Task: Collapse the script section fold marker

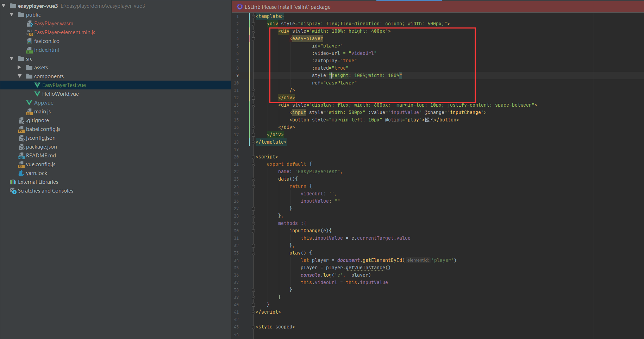Action: [x=253, y=157]
